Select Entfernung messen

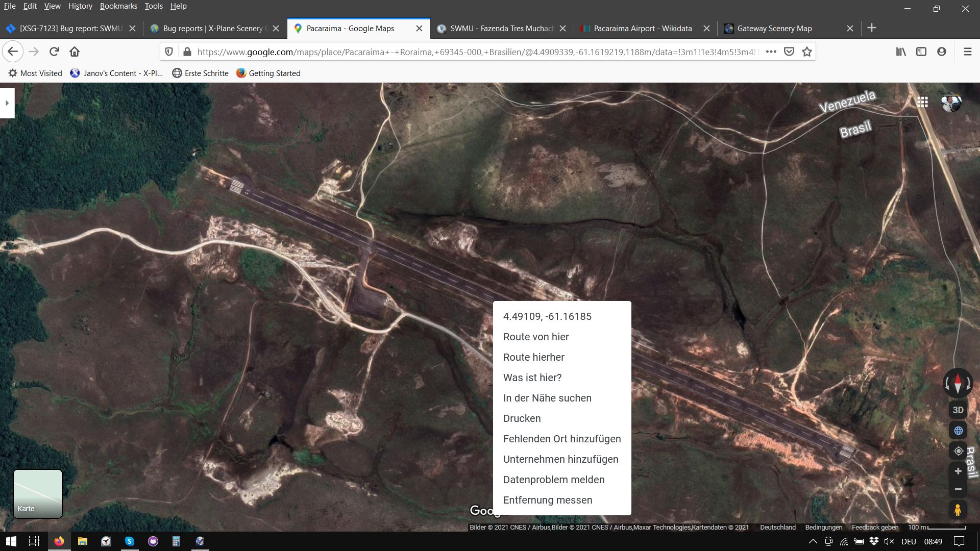click(x=562, y=500)
